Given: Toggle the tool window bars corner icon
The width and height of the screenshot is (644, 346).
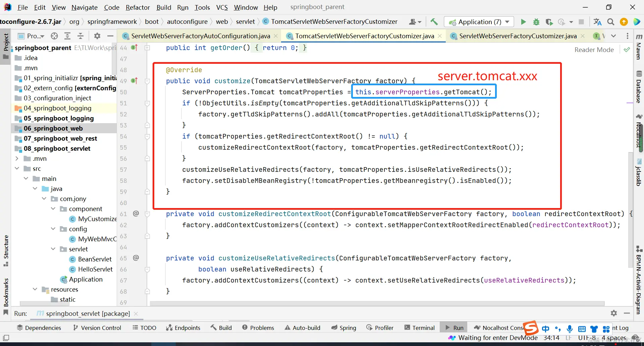Looking at the screenshot, I should click(x=6, y=338).
